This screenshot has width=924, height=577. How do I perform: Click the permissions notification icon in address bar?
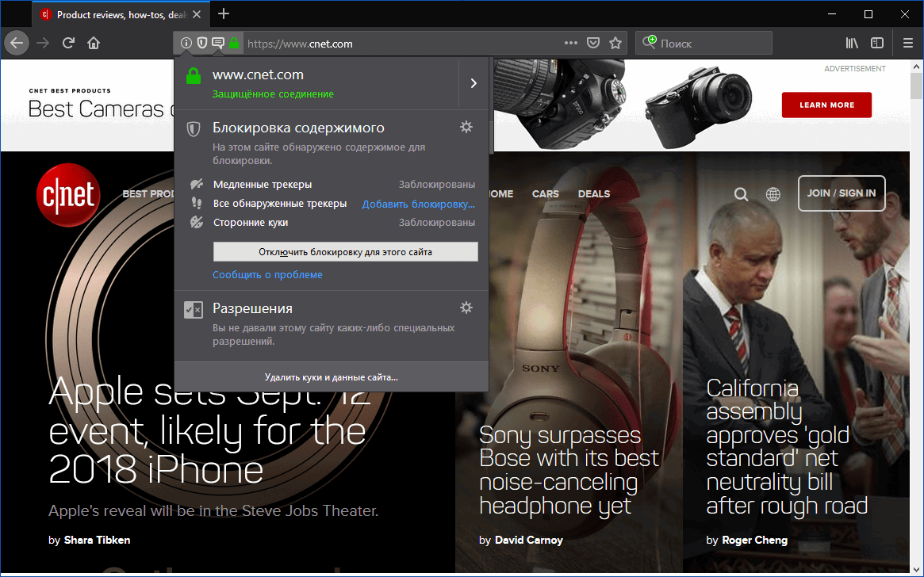[218, 43]
